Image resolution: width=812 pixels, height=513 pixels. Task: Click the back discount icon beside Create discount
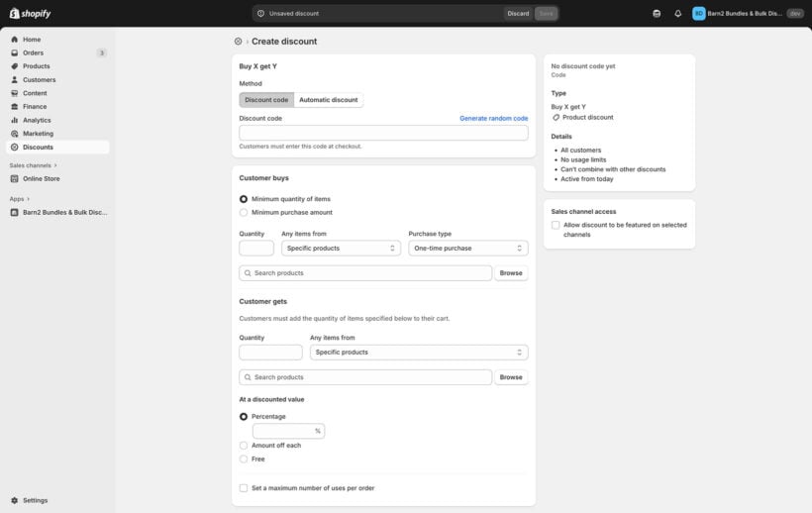click(238, 42)
